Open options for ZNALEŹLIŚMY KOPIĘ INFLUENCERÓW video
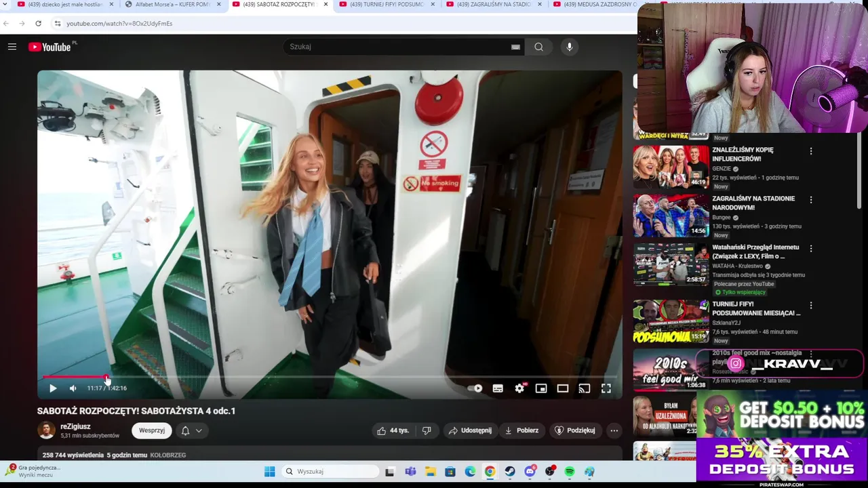Image resolution: width=868 pixels, height=488 pixels. [810, 151]
